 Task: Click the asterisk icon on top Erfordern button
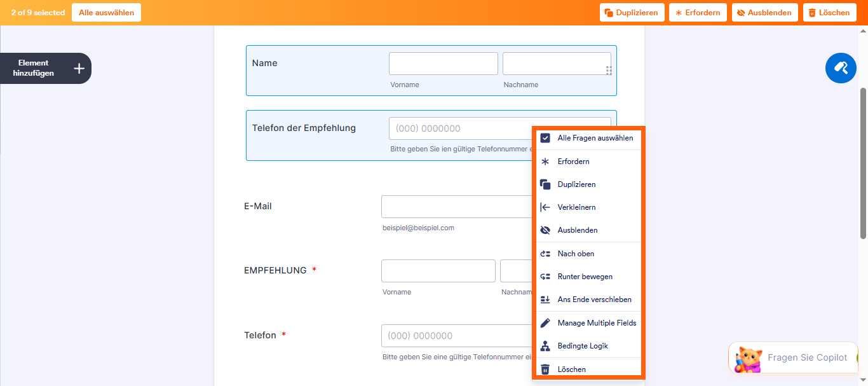678,13
